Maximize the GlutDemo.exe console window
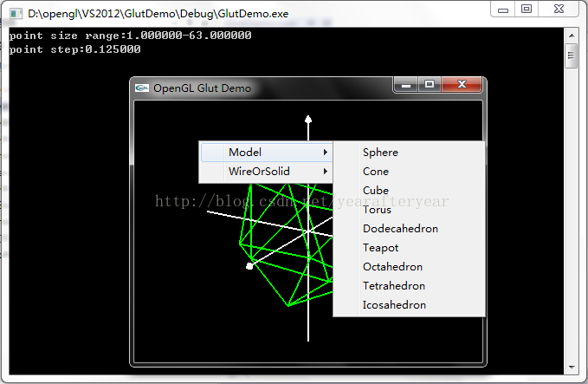The width and height of the screenshot is (588, 384). pos(527,9)
